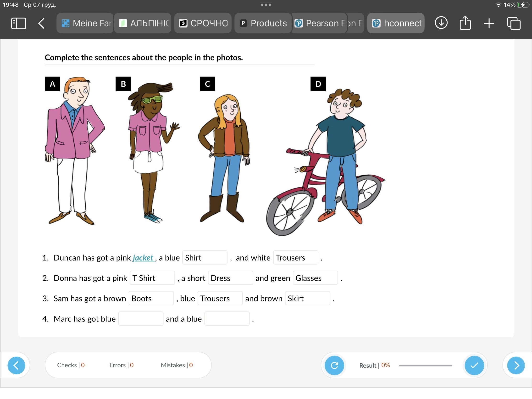Viewport: 532px width, 399px height.
Task: Open the browser sidebar panel
Action: point(18,23)
